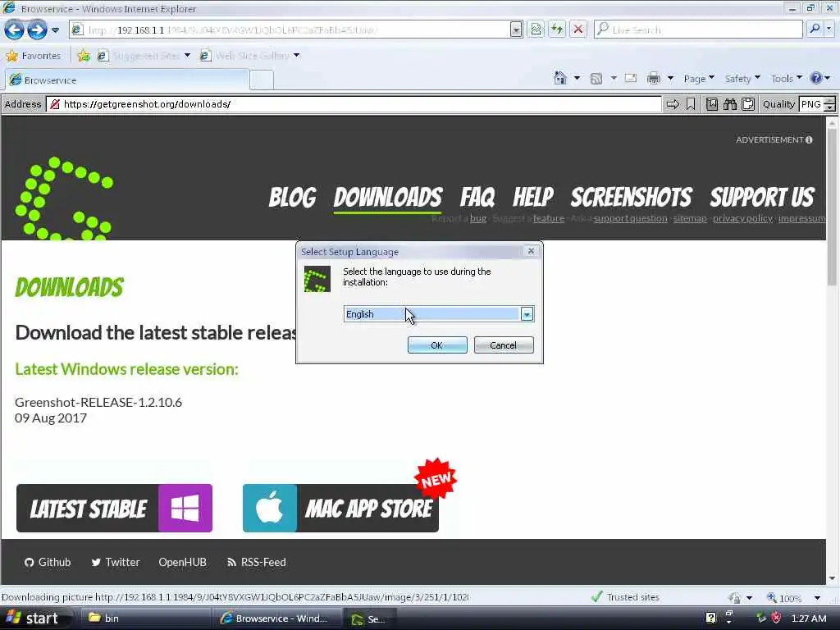Click the bookmark ribbon icon in Browservice bar
Screen dimensions: 840x630
tap(691, 104)
